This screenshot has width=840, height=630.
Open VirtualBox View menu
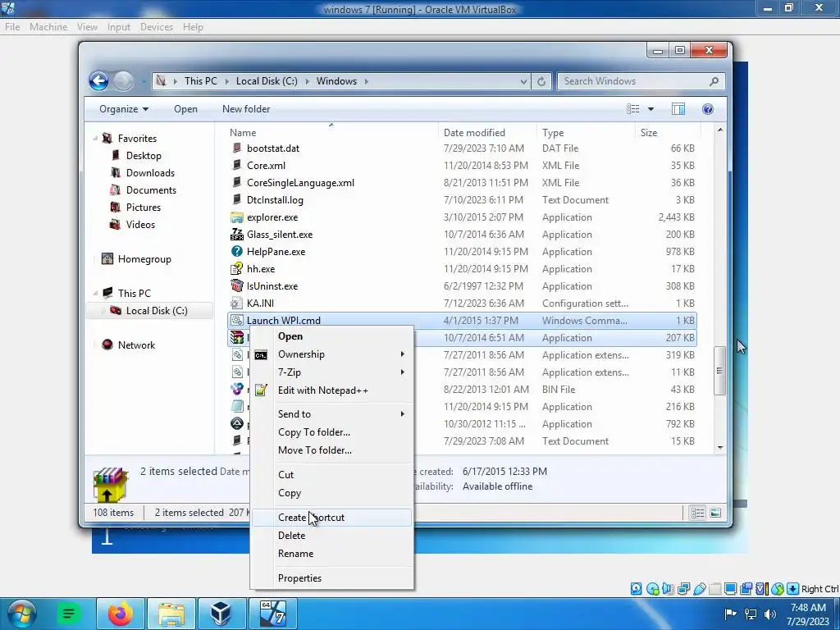(87, 27)
